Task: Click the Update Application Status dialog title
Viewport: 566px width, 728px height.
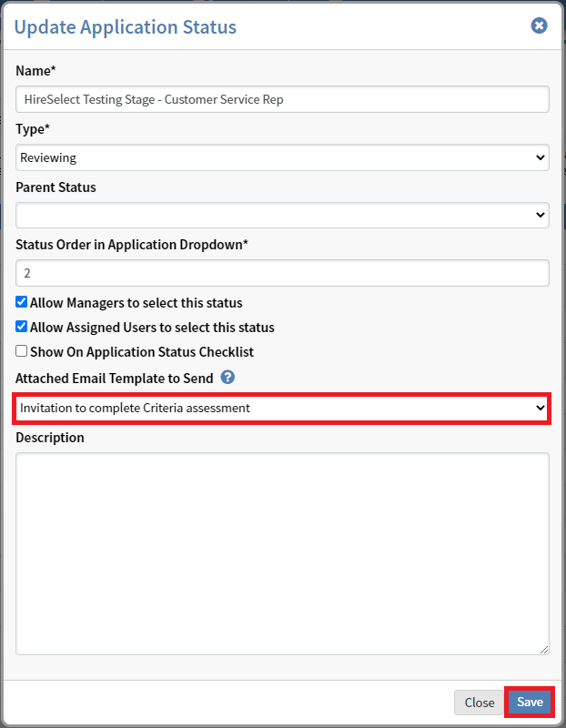Action: point(126,27)
